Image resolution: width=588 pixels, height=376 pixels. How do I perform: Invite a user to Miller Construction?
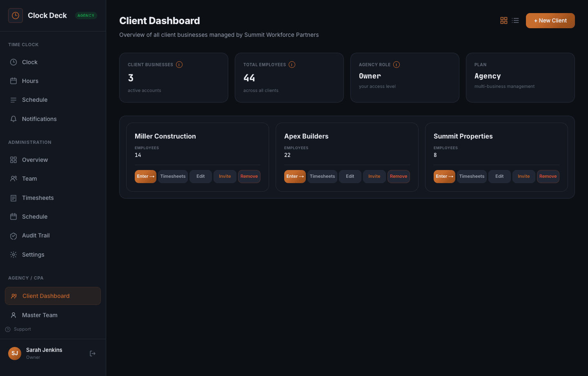(225, 177)
